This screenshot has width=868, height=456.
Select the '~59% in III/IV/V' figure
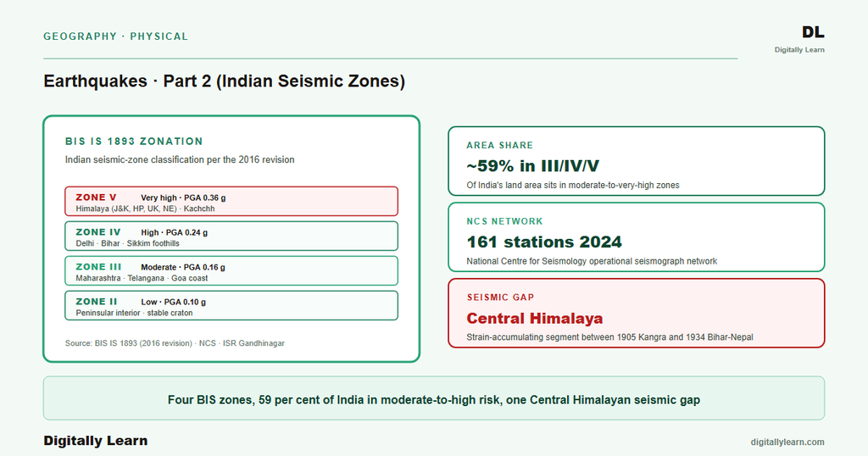[x=532, y=165]
